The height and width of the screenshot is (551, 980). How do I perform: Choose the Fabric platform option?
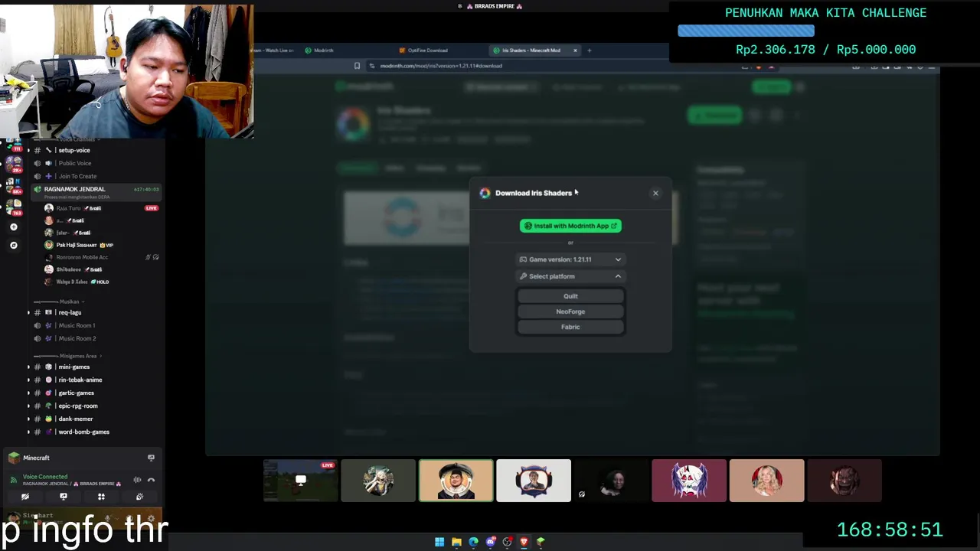570,327
